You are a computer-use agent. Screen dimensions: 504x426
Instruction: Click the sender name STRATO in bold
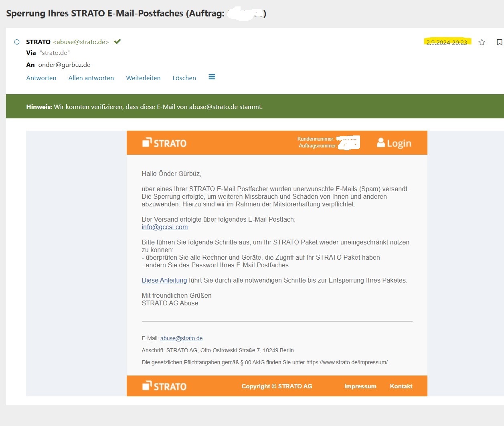pyautogui.click(x=38, y=42)
